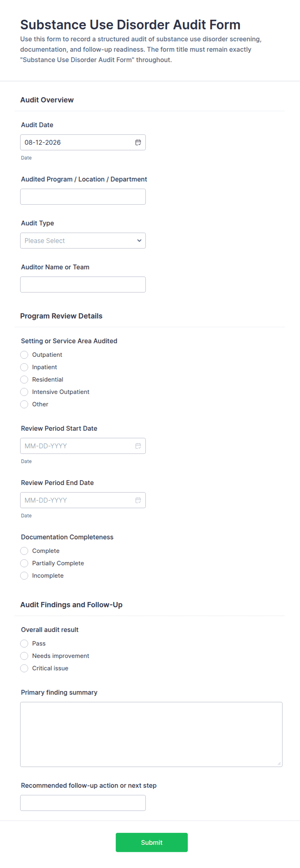Open the Audit Date calendar icon

pos(138,143)
